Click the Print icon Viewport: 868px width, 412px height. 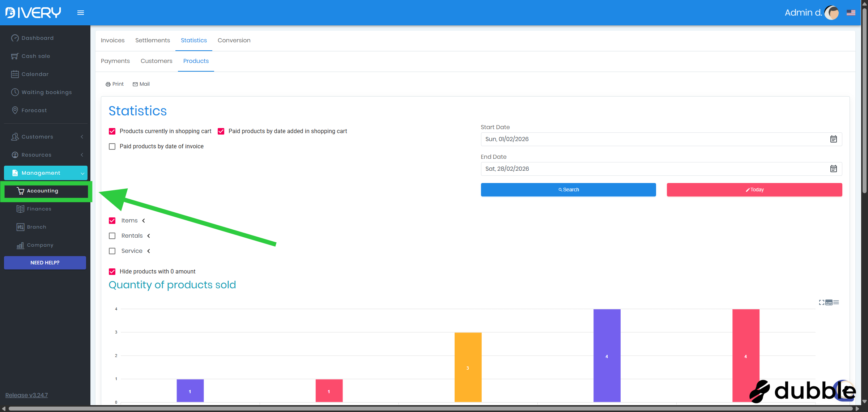(108, 84)
